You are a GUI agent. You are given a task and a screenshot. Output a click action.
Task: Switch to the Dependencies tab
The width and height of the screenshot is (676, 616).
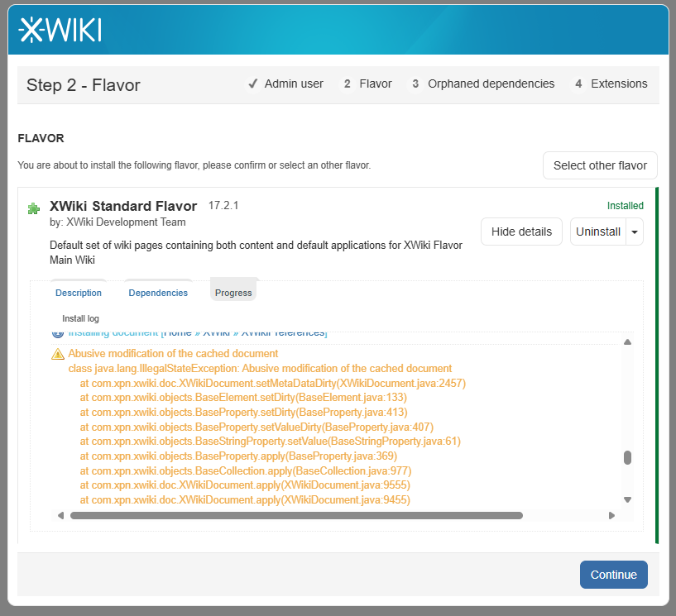[158, 293]
